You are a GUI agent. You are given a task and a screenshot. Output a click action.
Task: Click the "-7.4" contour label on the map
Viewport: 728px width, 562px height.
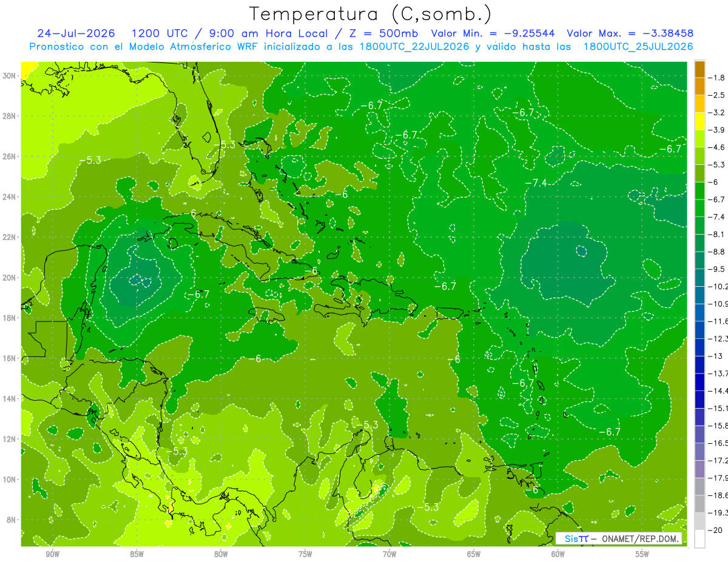(536, 183)
